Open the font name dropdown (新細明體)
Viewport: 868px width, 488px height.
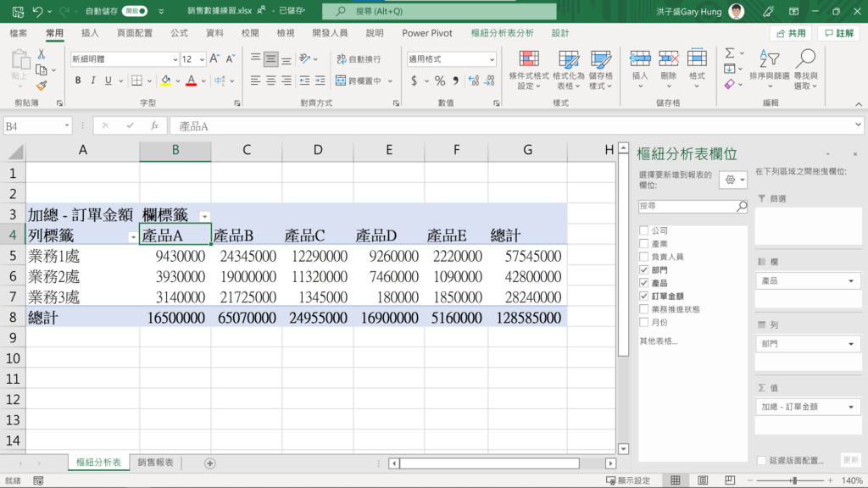point(175,59)
